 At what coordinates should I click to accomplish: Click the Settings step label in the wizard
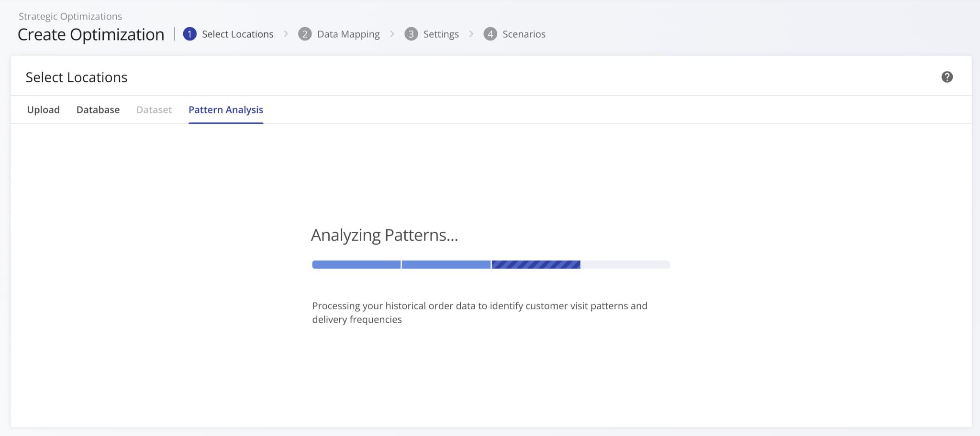tap(440, 34)
